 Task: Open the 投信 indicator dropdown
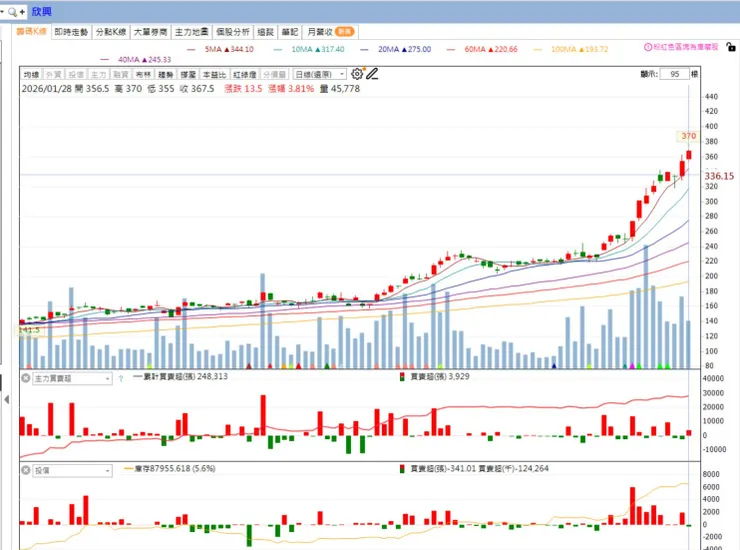(x=72, y=471)
